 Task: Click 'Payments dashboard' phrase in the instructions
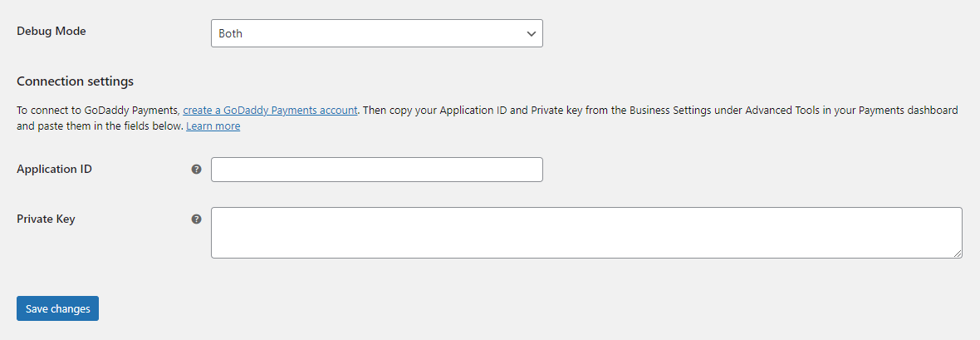(x=909, y=110)
